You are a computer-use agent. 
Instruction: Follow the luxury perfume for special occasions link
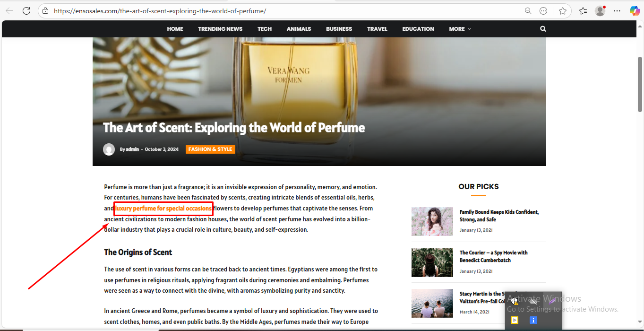163,209
